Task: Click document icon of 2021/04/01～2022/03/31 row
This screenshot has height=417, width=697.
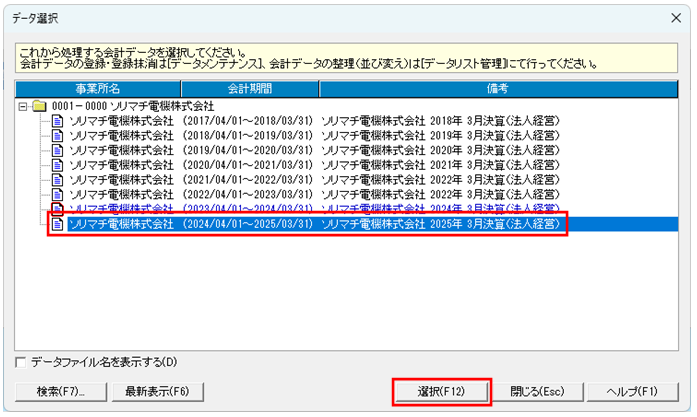Action: (x=57, y=180)
